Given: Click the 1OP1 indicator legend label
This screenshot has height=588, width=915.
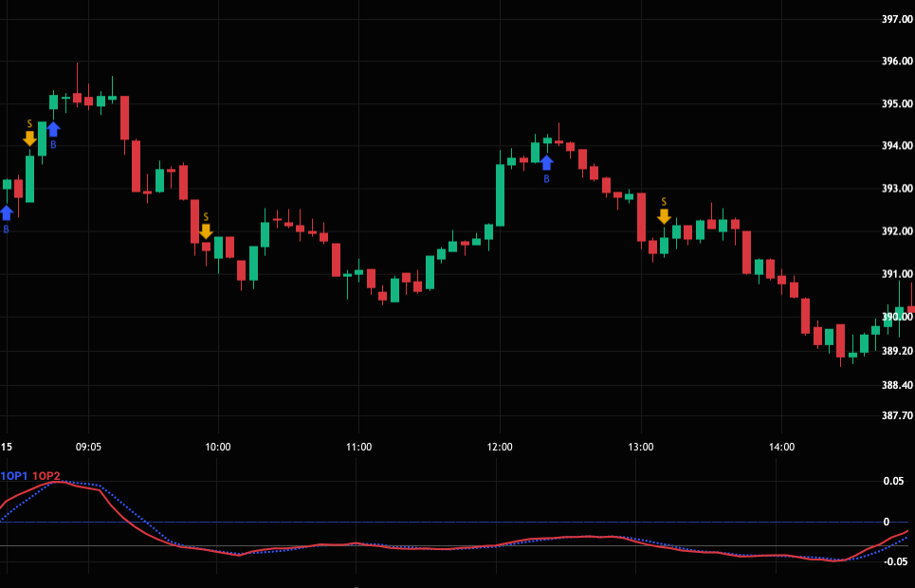Looking at the screenshot, I should click(x=14, y=476).
